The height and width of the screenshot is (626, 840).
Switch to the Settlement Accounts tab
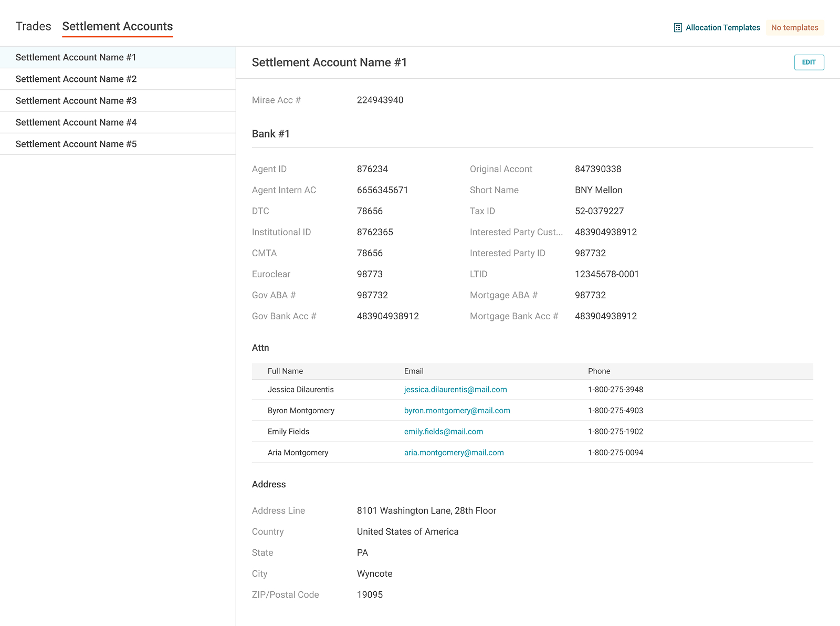point(118,26)
